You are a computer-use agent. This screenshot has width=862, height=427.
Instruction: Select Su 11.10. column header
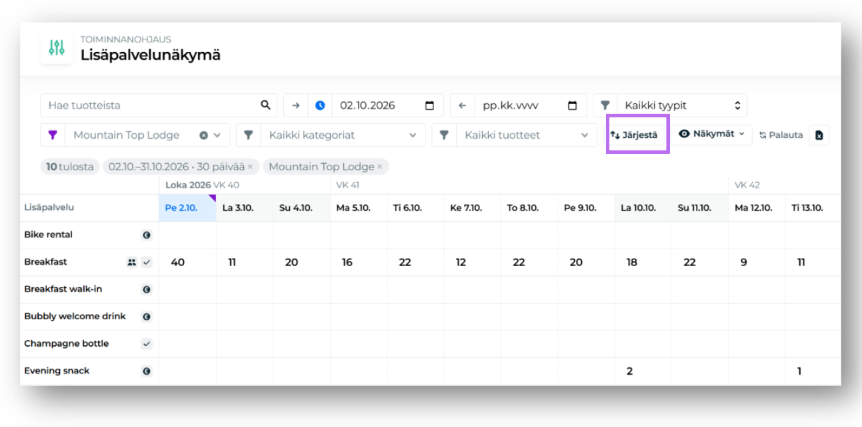[x=700, y=208]
